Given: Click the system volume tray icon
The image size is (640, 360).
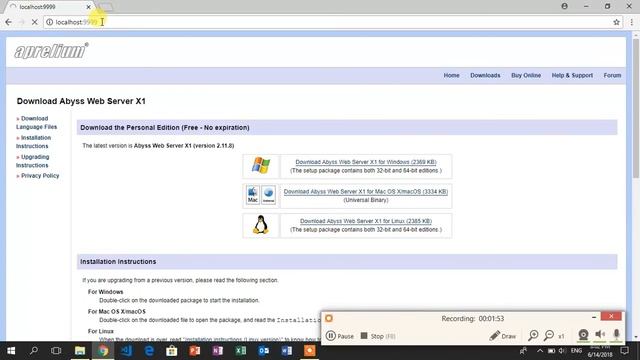Looking at the screenshot, I should click(562, 351).
